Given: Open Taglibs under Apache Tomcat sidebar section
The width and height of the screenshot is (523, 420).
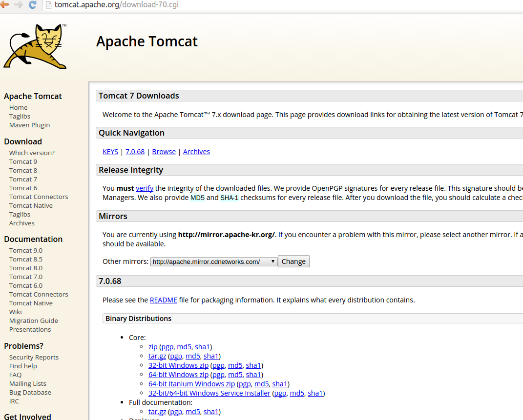Looking at the screenshot, I should (20, 116).
